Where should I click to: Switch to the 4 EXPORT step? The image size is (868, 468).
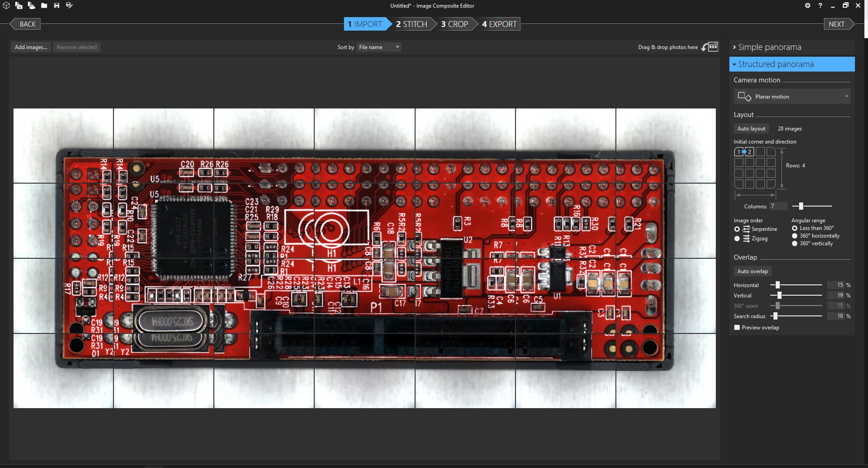coord(499,24)
